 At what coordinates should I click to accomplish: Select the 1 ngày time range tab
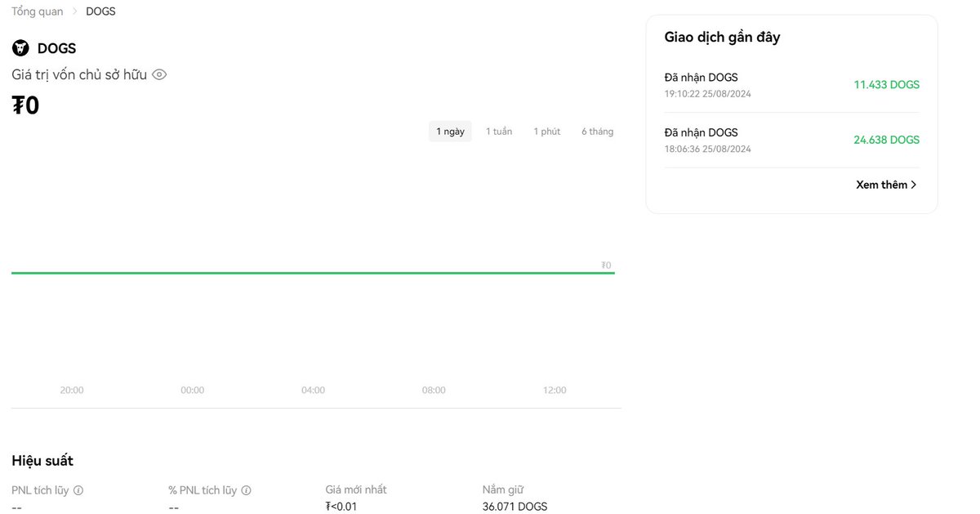(x=450, y=132)
